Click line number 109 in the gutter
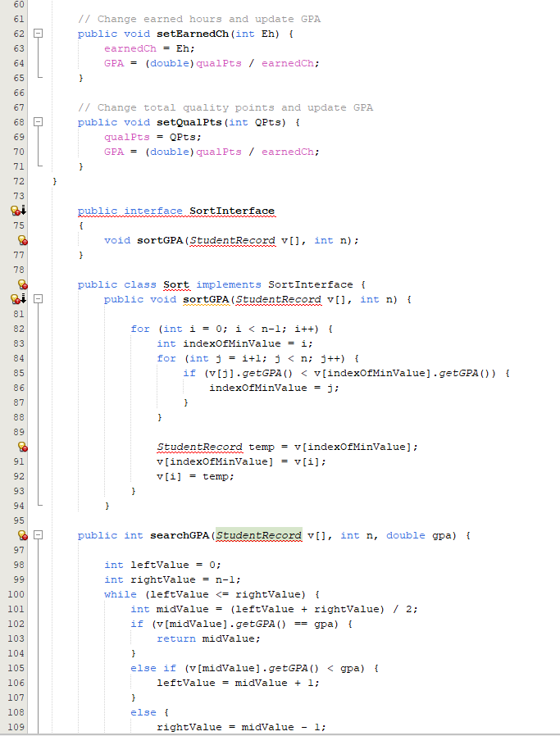Screen dimensions: 560x736 tap(16, 727)
